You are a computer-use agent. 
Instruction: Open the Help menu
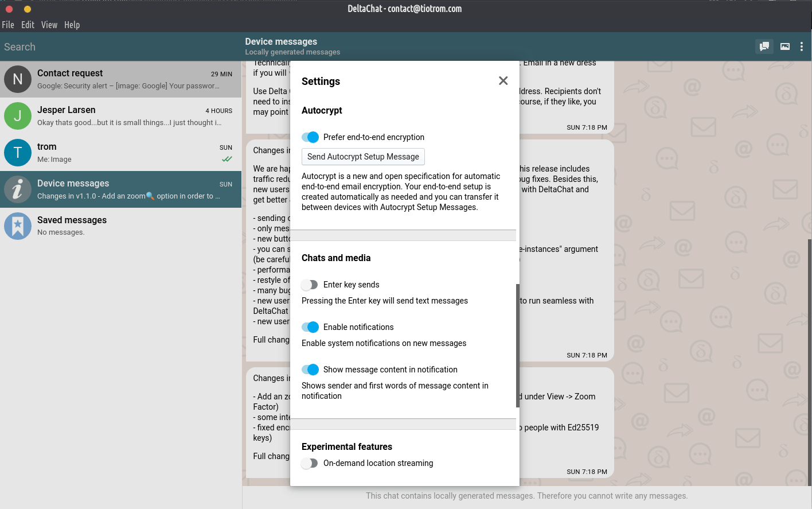click(72, 25)
